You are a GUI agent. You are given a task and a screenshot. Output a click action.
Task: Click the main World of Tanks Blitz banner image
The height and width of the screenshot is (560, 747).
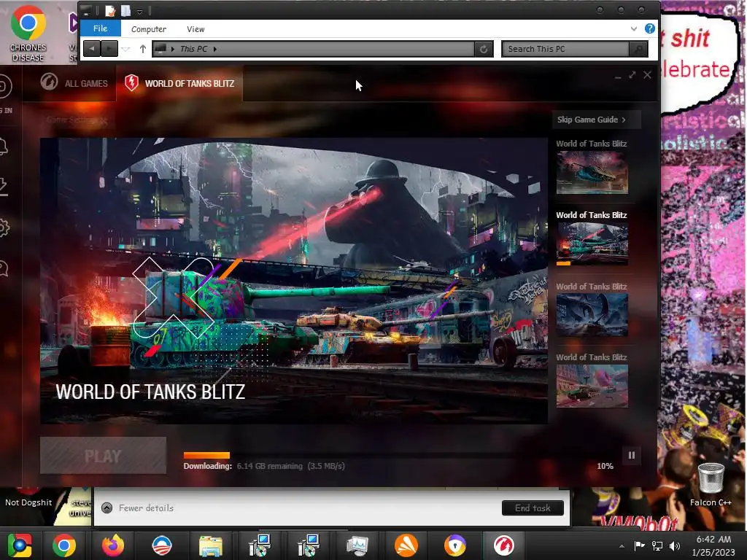pos(294,281)
